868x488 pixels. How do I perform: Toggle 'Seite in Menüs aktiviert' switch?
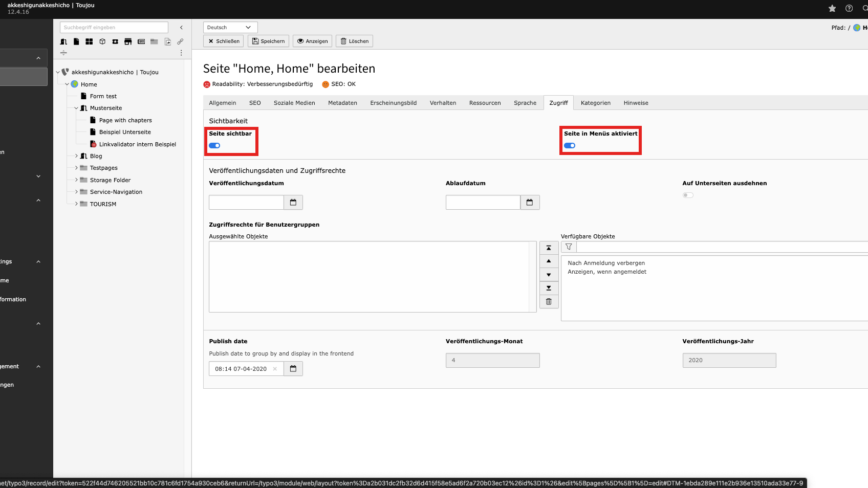[x=570, y=146]
